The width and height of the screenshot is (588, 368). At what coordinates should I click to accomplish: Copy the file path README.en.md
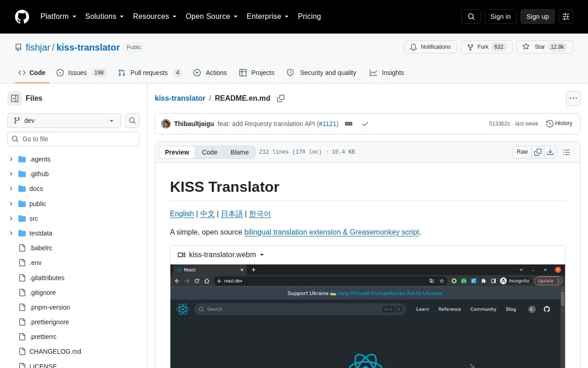[x=281, y=98]
